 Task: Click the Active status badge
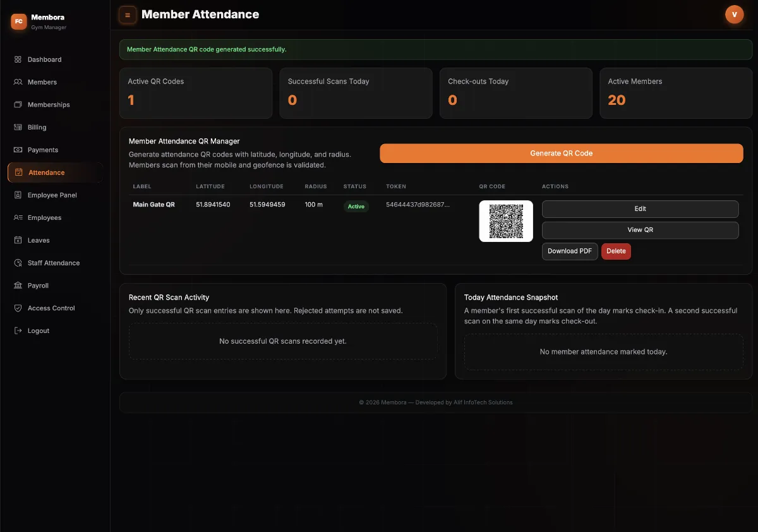356,207
